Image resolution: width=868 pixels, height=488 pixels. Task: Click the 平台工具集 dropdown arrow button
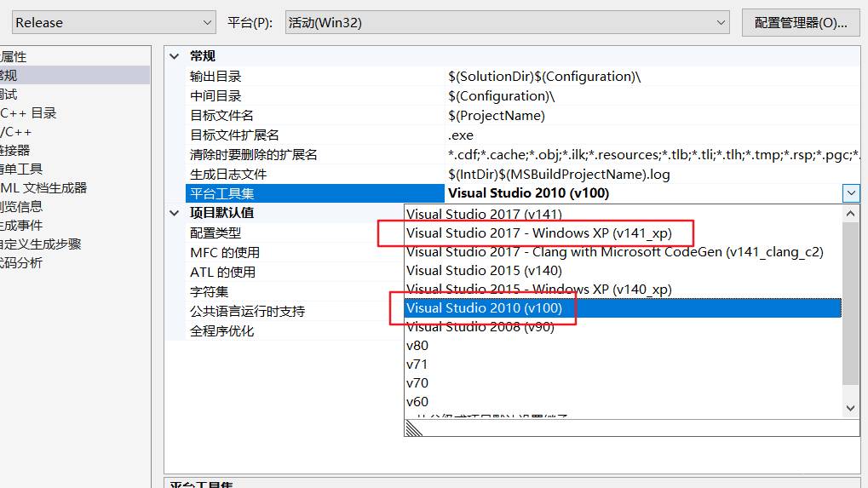click(x=851, y=193)
